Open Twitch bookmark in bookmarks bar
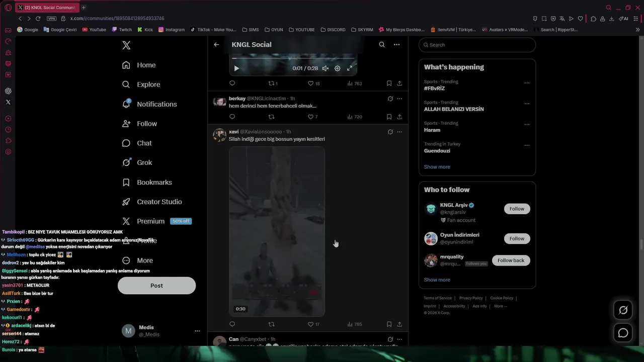 coord(121,30)
